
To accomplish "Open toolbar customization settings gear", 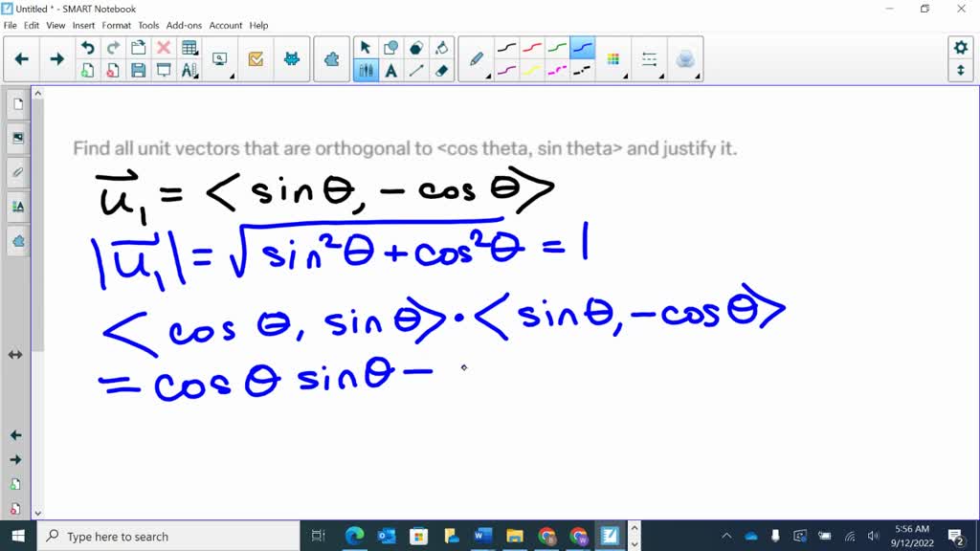I will pyautogui.click(x=962, y=46).
